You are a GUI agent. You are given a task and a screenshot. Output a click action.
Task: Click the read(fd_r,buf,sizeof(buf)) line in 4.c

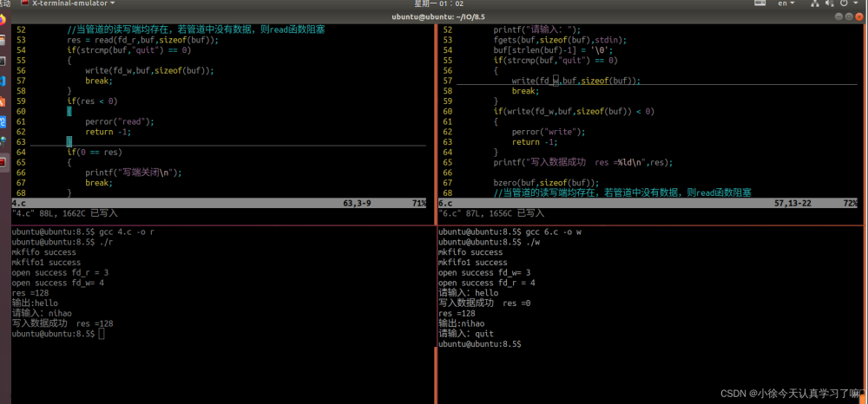[x=143, y=41]
